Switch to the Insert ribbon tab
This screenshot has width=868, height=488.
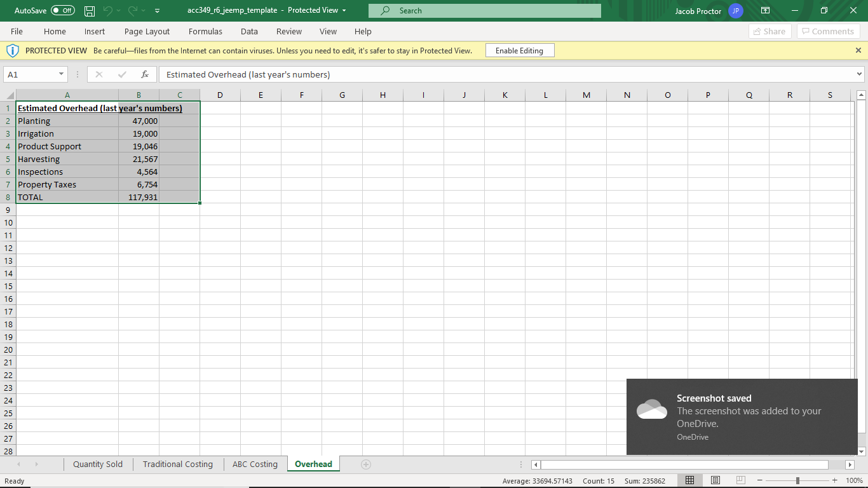pyautogui.click(x=95, y=31)
